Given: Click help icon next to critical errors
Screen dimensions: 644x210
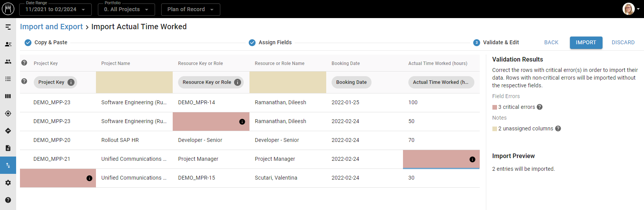Looking at the screenshot, I should click(540, 107).
